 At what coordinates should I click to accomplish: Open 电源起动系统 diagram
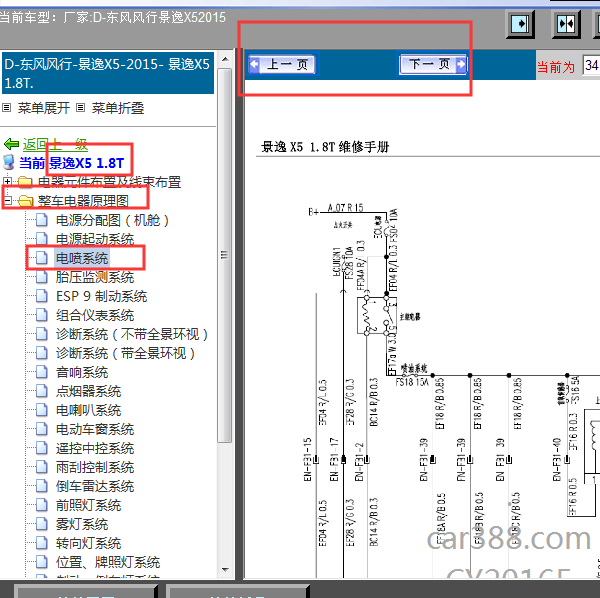pos(95,240)
